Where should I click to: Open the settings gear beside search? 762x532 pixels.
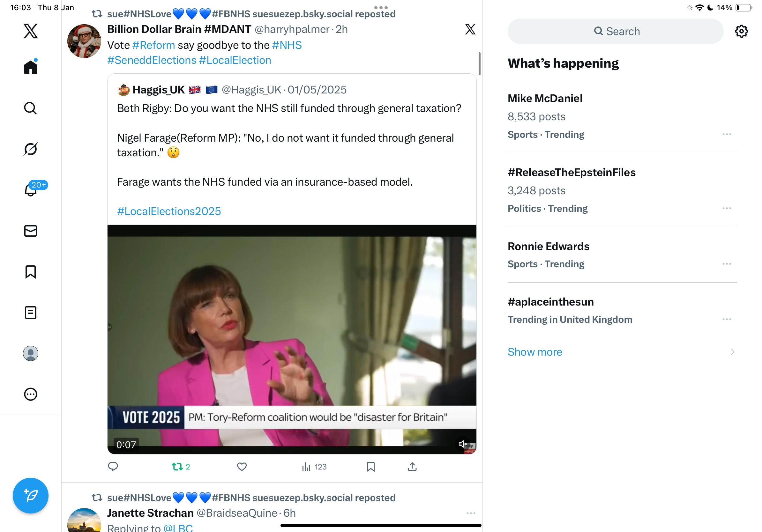[x=741, y=31]
